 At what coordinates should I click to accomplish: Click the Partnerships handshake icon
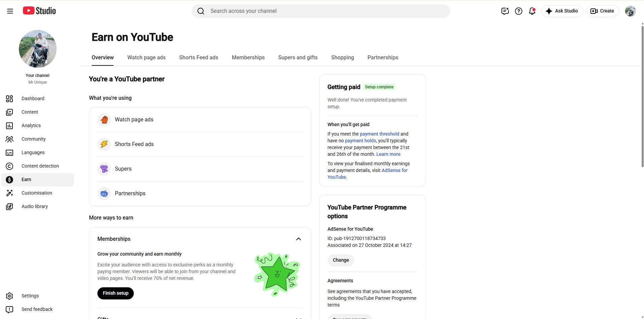[x=104, y=194]
